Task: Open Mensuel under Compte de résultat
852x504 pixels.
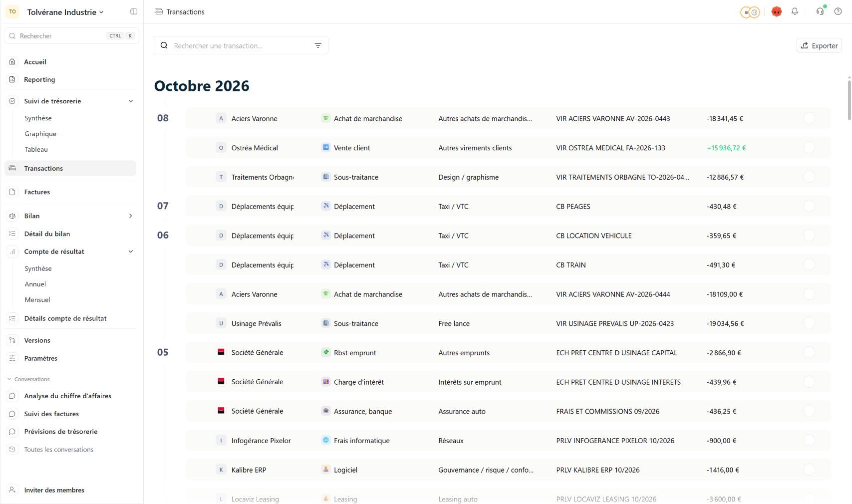Action: point(37,299)
